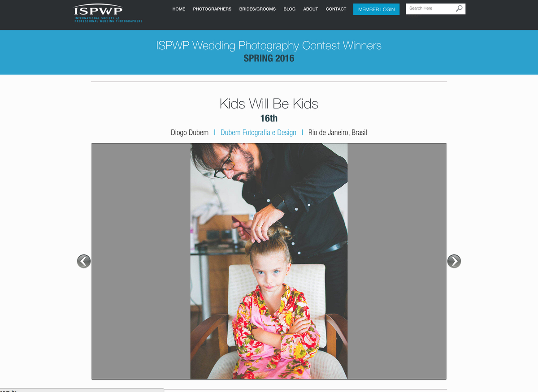Focus the Search Here input field
Viewport: 538px width, 392px height.
point(430,9)
